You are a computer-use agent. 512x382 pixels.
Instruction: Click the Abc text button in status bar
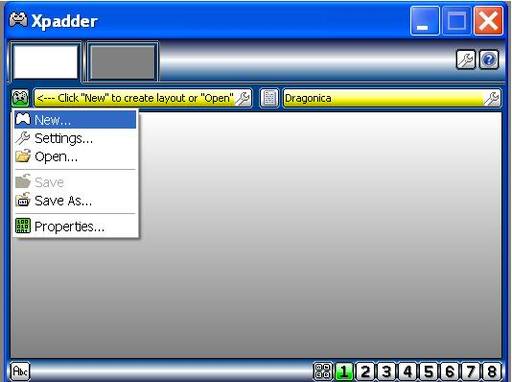(20, 371)
